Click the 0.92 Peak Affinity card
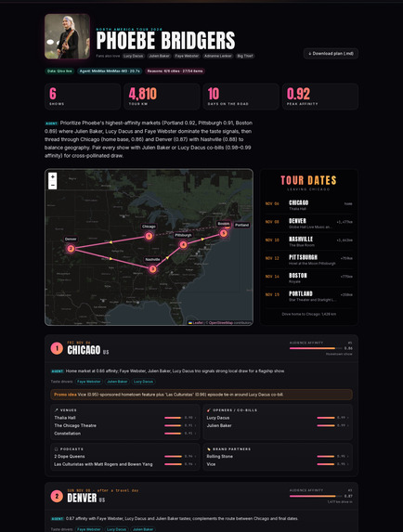Viewport: 403px width, 532px height. point(320,97)
